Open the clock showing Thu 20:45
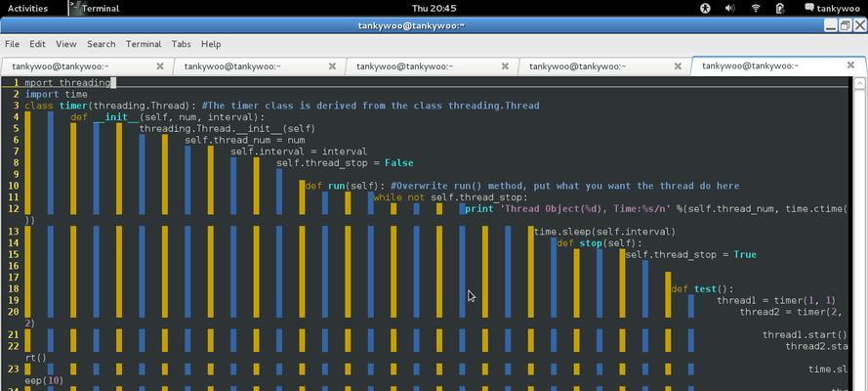This screenshot has width=868, height=391. coord(434,8)
